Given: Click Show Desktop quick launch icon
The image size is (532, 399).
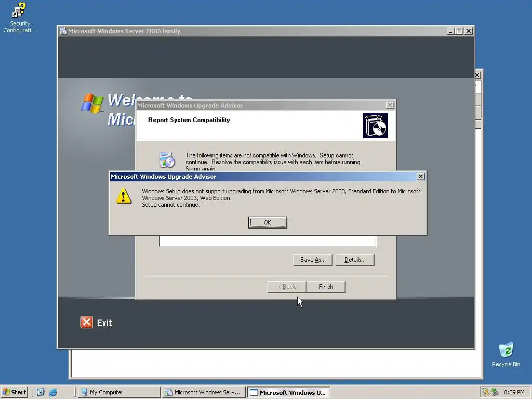Looking at the screenshot, I should click(41, 392).
